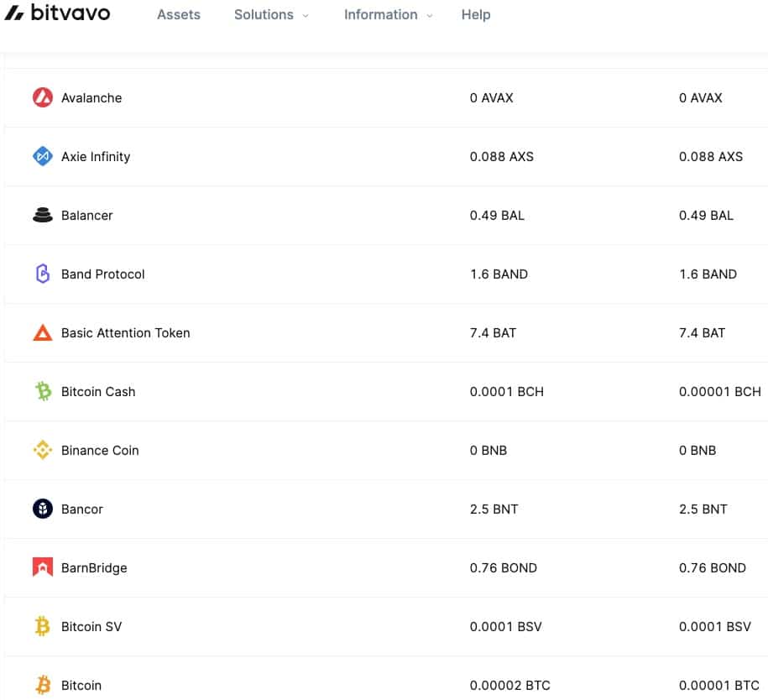Click the 0.0001 BCH value

[x=507, y=392]
